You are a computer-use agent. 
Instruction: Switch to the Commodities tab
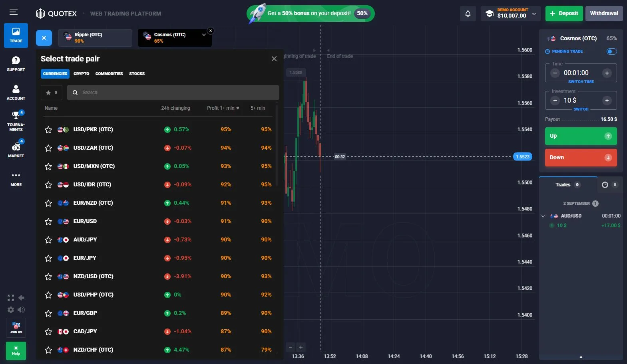click(109, 74)
